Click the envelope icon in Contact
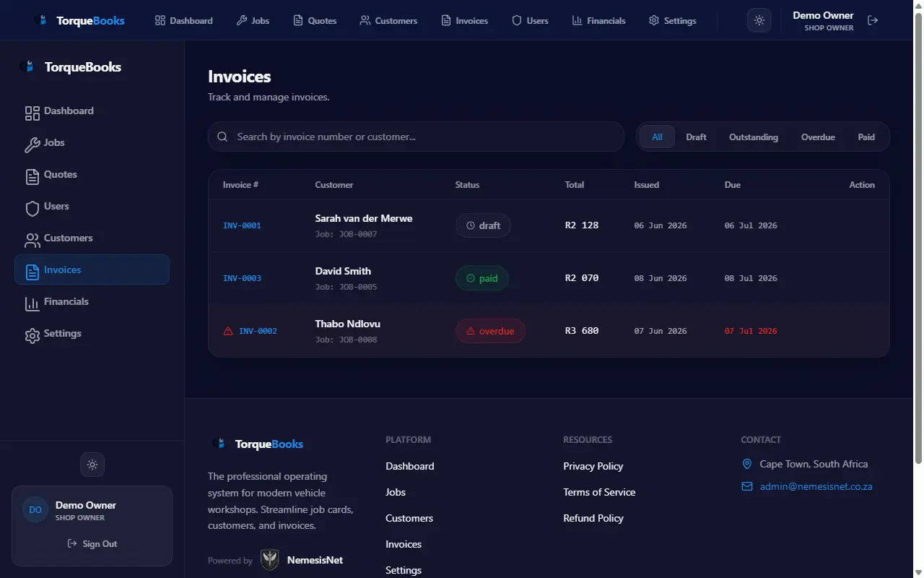Image resolution: width=924 pixels, height=578 pixels. [x=747, y=486]
